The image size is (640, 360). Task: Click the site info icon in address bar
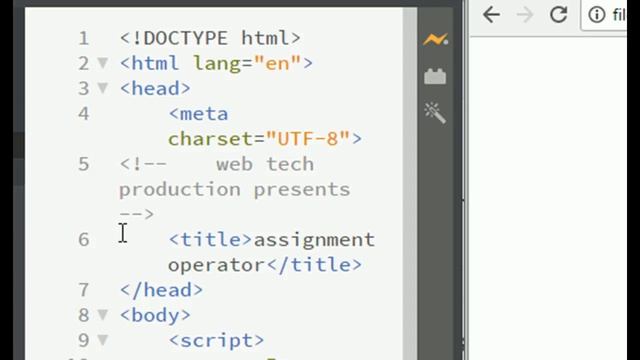click(596, 15)
